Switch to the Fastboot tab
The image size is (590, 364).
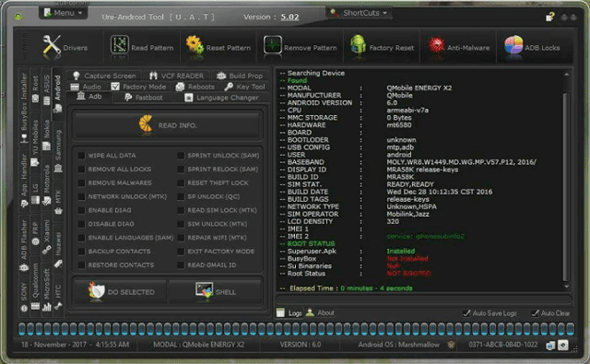point(144,98)
